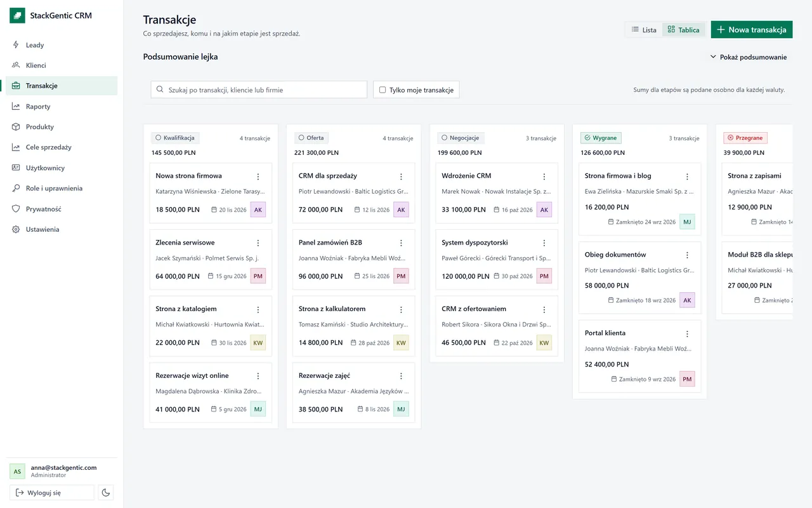The image size is (812, 508).
Task: Open three-dot menu on Strona firmowa i blog
Action: (x=687, y=177)
